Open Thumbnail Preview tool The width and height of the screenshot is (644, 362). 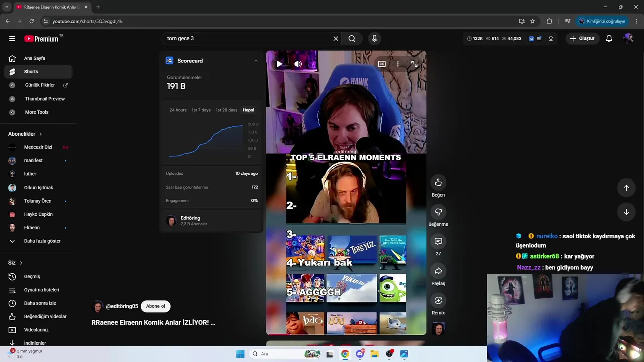pos(38,99)
